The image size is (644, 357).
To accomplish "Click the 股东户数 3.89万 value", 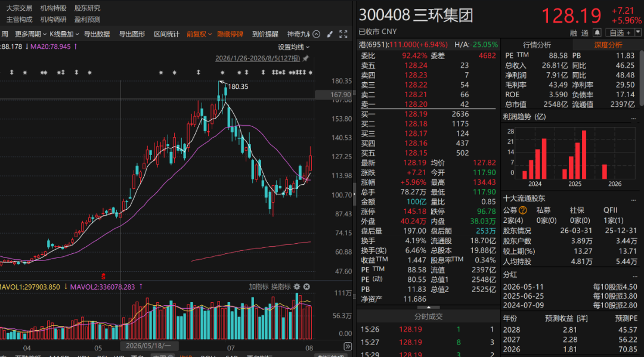I will coord(581,241).
